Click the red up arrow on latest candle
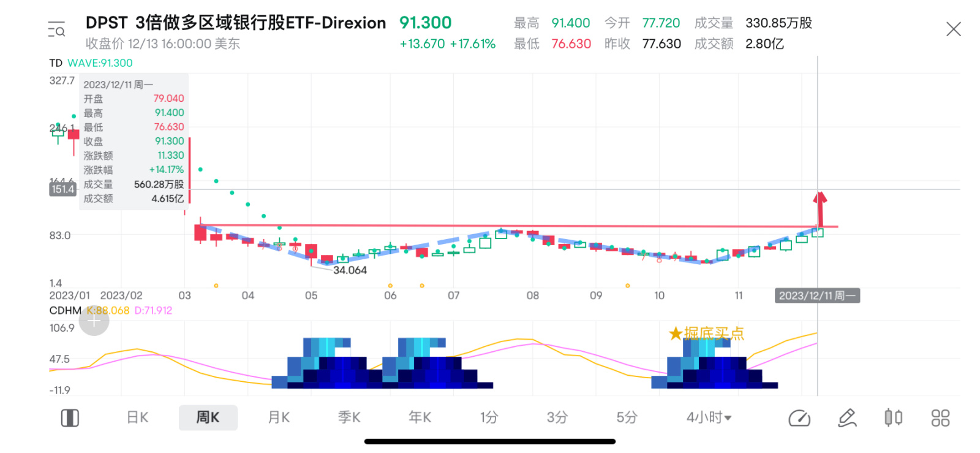The width and height of the screenshot is (980, 453). (x=820, y=208)
